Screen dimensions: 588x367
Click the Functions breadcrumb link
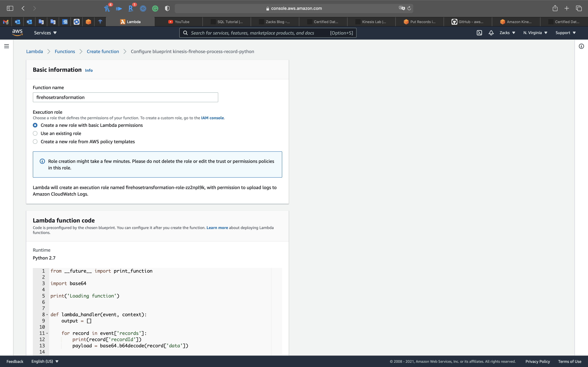coord(65,51)
